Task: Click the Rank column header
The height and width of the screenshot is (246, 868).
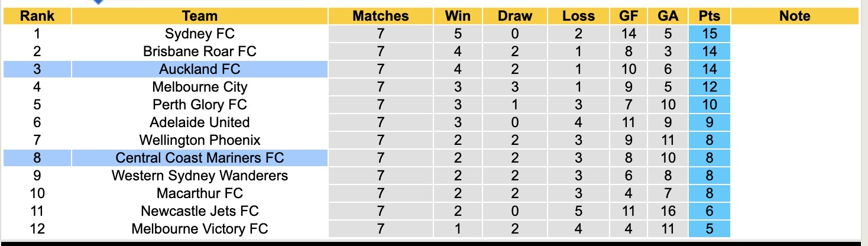Action: pyautogui.click(x=37, y=16)
